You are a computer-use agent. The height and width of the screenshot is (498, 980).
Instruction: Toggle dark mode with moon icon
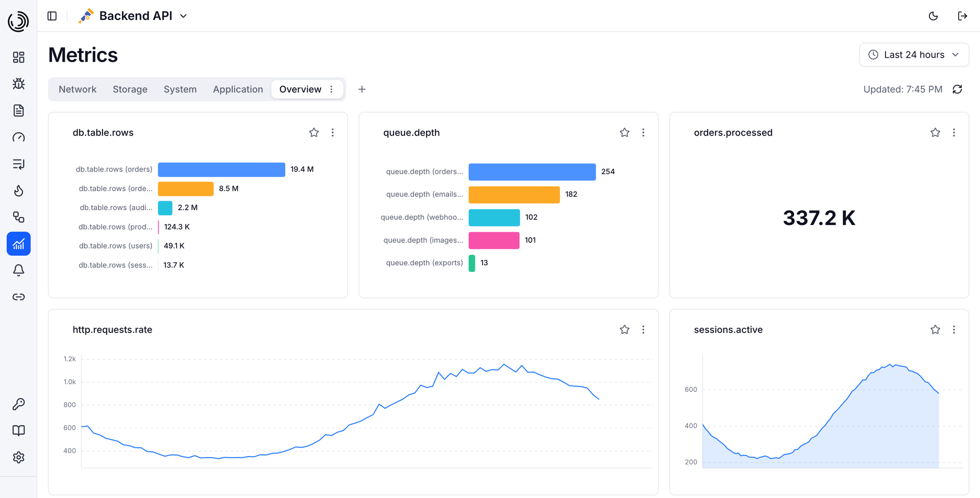(933, 16)
